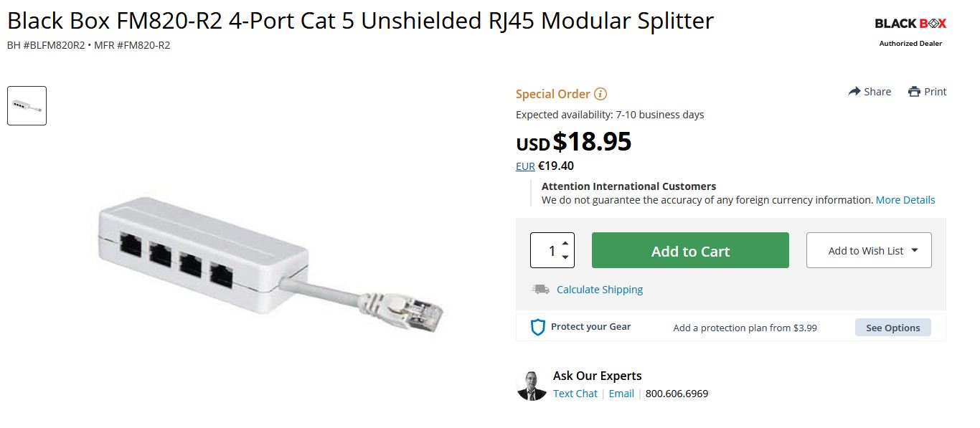Click the Share arrow icon
This screenshot has height=428, width=980.
click(854, 92)
